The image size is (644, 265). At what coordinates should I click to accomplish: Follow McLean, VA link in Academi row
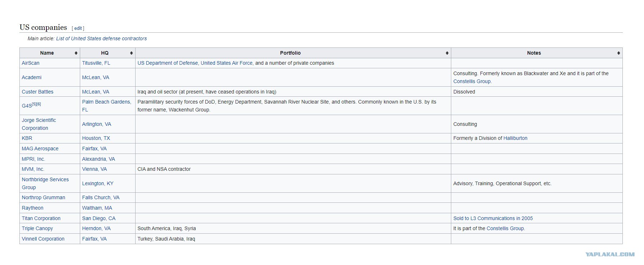coord(96,77)
